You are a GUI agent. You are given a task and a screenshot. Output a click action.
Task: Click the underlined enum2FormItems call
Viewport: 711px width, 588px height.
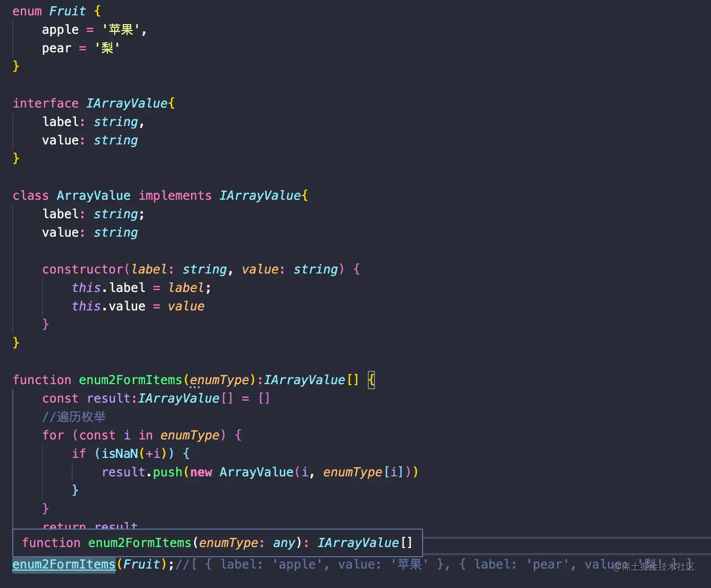click(x=64, y=564)
